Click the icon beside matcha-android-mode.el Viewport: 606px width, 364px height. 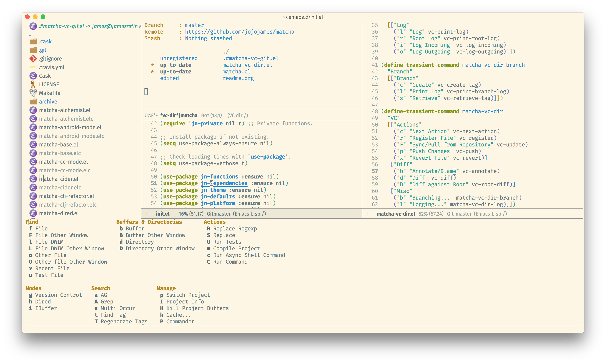point(33,127)
